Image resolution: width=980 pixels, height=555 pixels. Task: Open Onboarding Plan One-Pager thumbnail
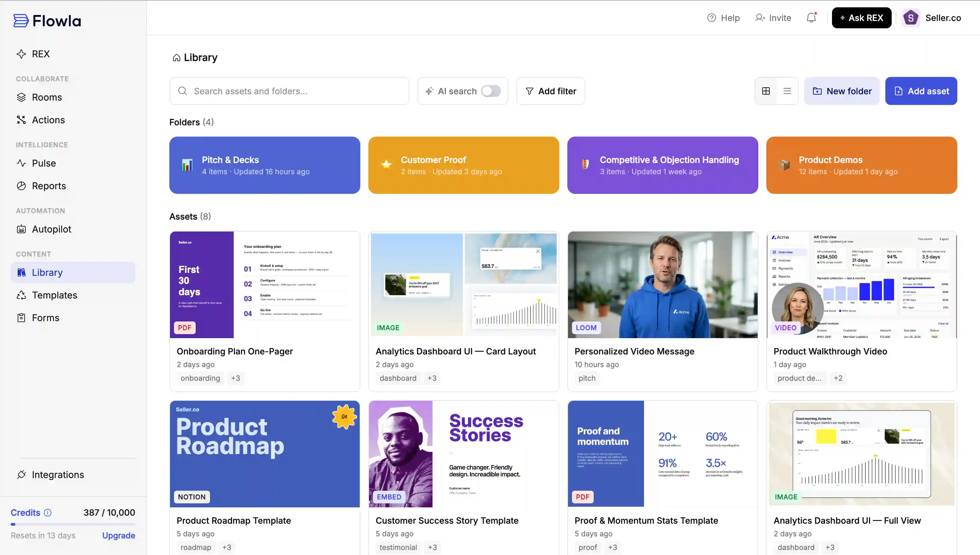click(265, 285)
